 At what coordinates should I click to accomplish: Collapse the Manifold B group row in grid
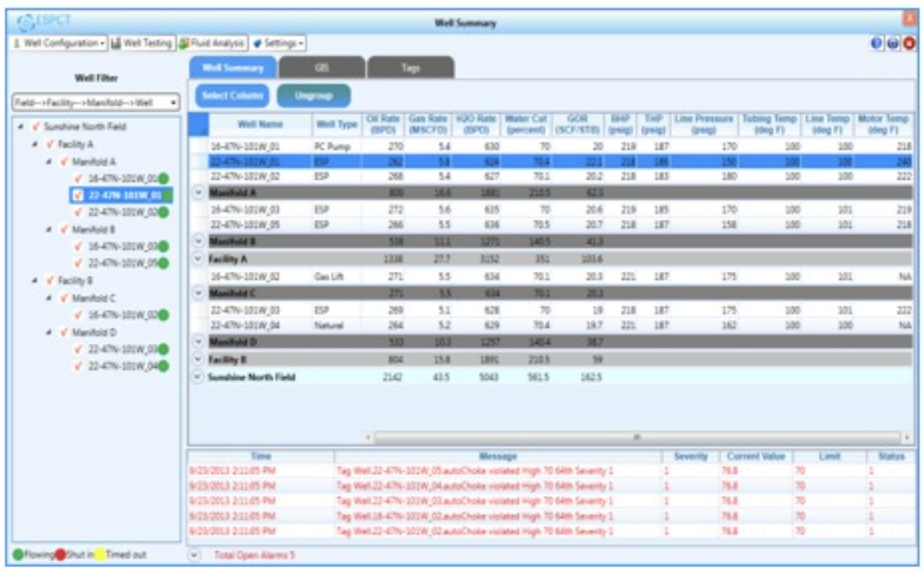click(x=198, y=241)
